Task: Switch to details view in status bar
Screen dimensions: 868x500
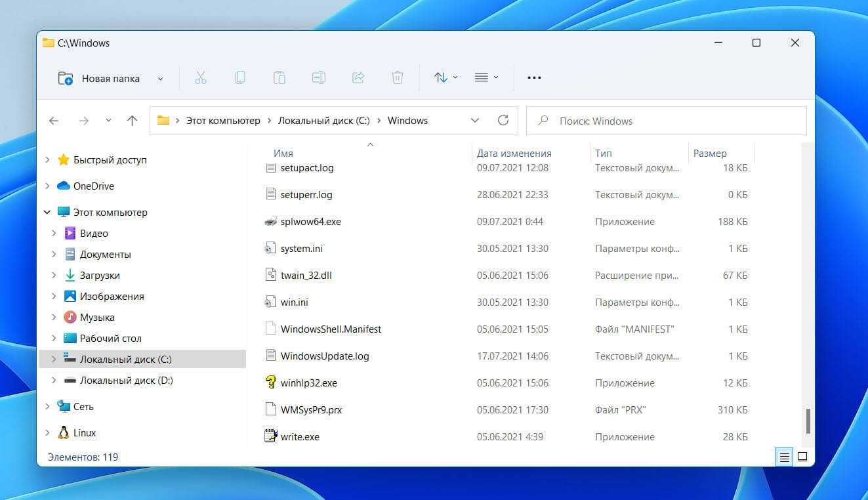Action: coord(784,457)
